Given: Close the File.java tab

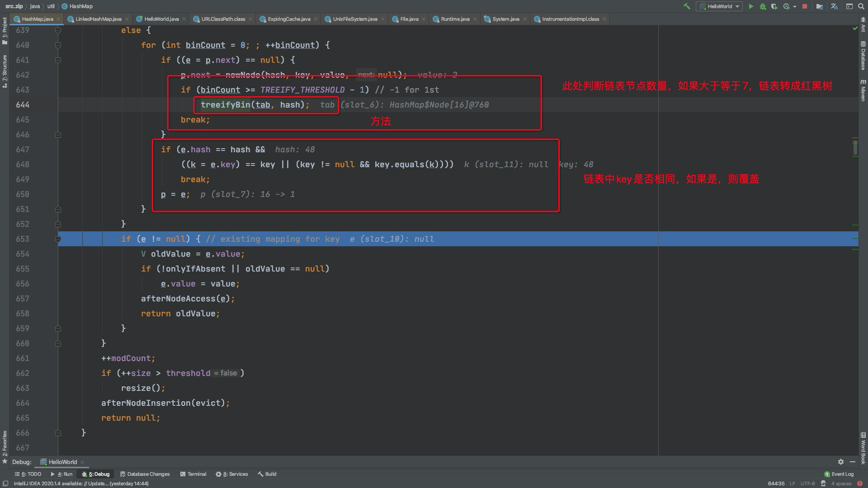Looking at the screenshot, I should click(x=424, y=19).
